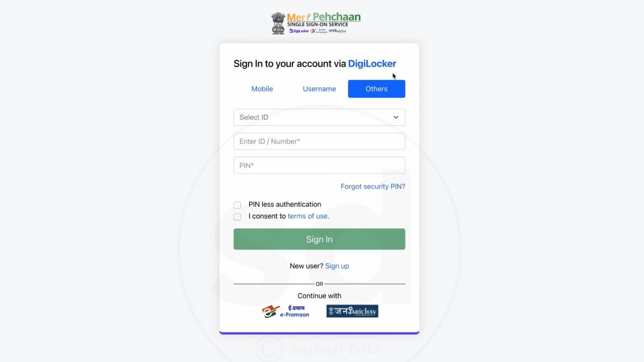Click the Jan Parichay logo

352,311
